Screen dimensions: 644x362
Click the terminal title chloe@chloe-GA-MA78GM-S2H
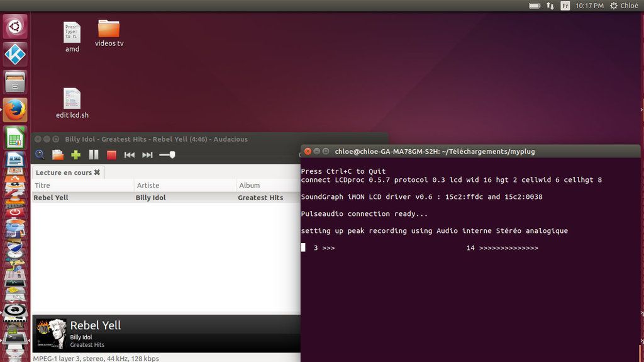tap(435, 151)
